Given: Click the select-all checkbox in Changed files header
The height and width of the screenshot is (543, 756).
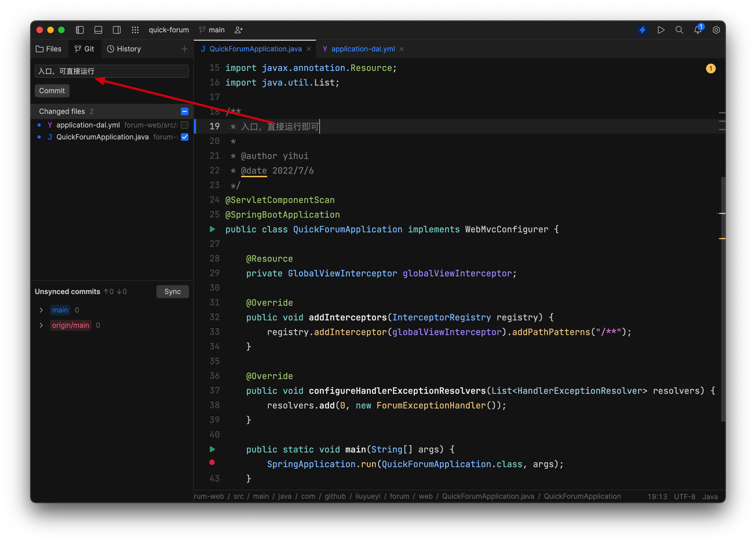Looking at the screenshot, I should (185, 111).
